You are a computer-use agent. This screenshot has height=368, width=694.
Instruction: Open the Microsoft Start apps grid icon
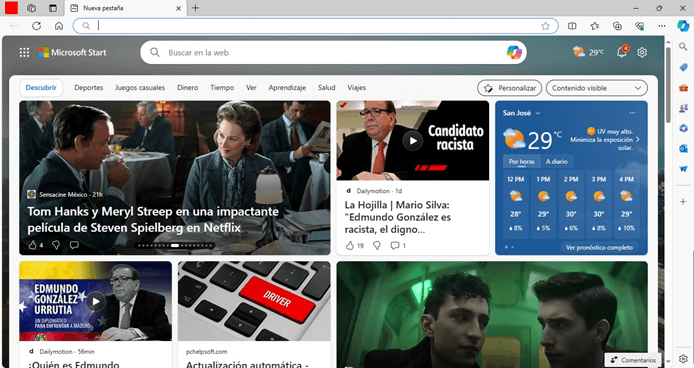coord(24,53)
